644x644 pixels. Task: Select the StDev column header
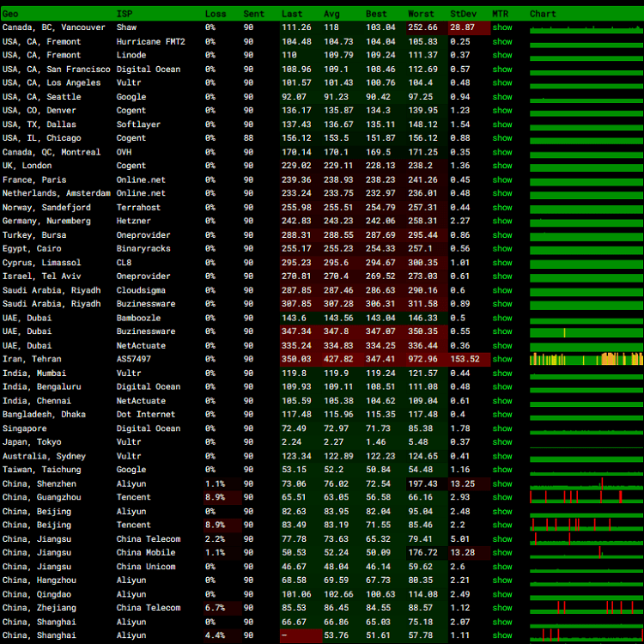click(463, 14)
